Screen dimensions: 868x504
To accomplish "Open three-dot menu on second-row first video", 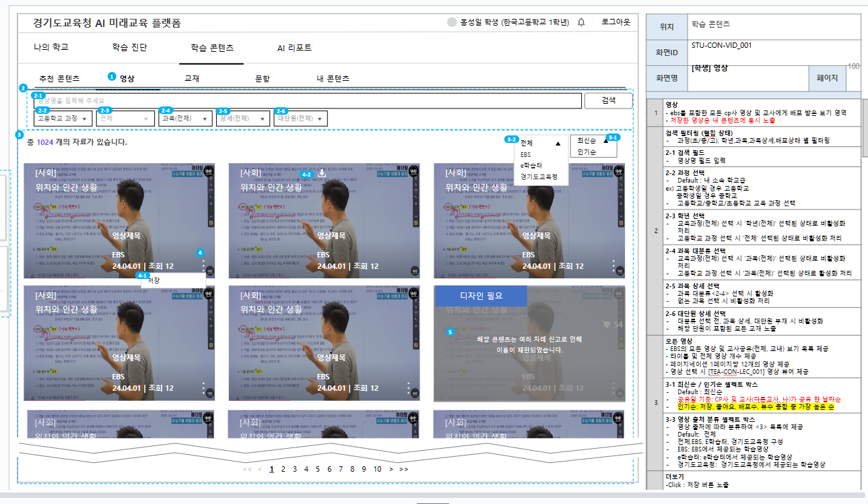I will point(203,388).
